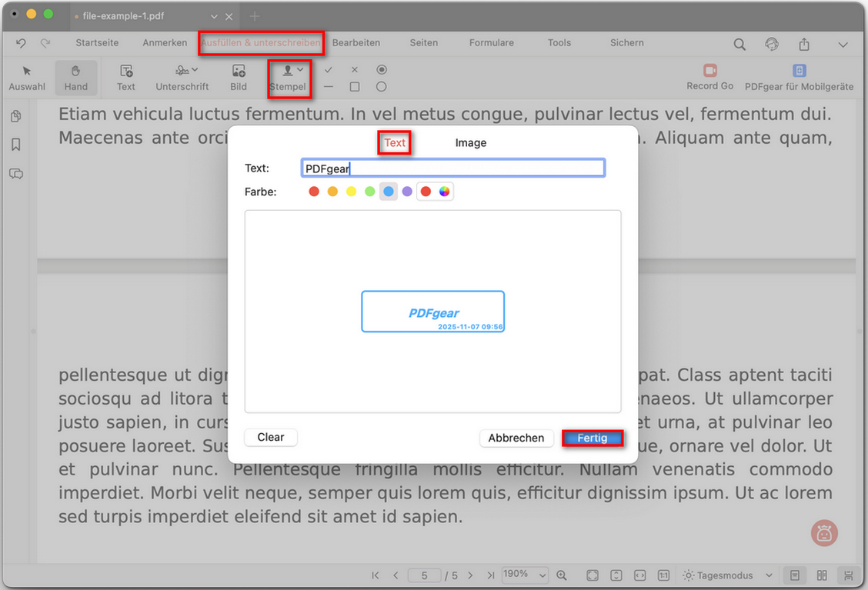Image resolution: width=868 pixels, height=590 pixels.
Task: Jump to the last page
Action: [490, 575]
